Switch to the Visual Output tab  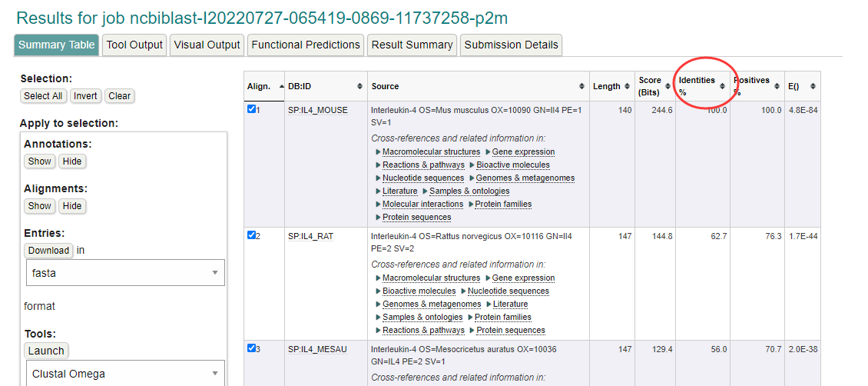[207, 45]
